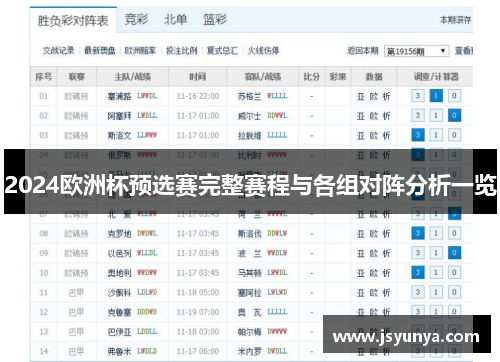The width and height of the screenshot is (500, 362).
Task: Switch to the 胜负彩对阵表 tab
Action: pyautogui.click(x=73, y=21)
